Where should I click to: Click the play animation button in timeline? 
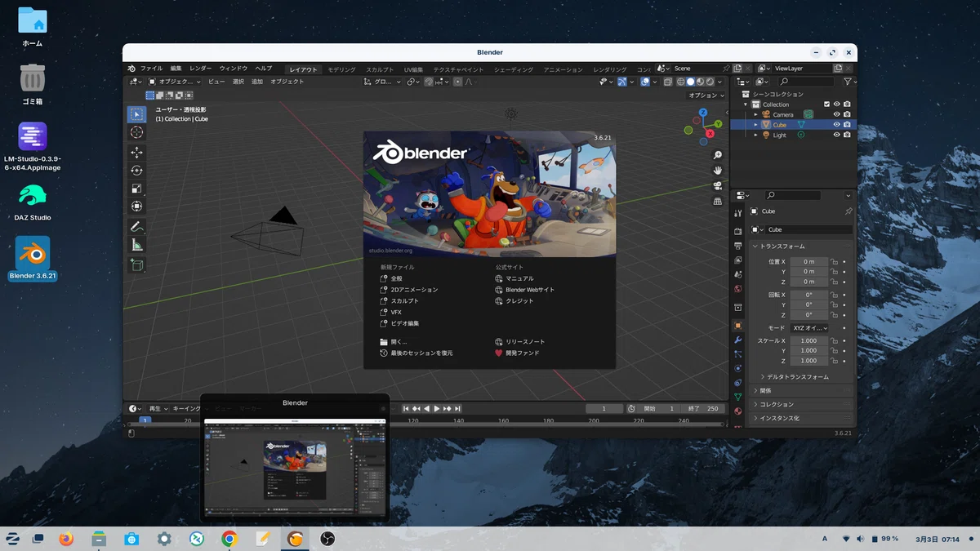tap(437, 408)
